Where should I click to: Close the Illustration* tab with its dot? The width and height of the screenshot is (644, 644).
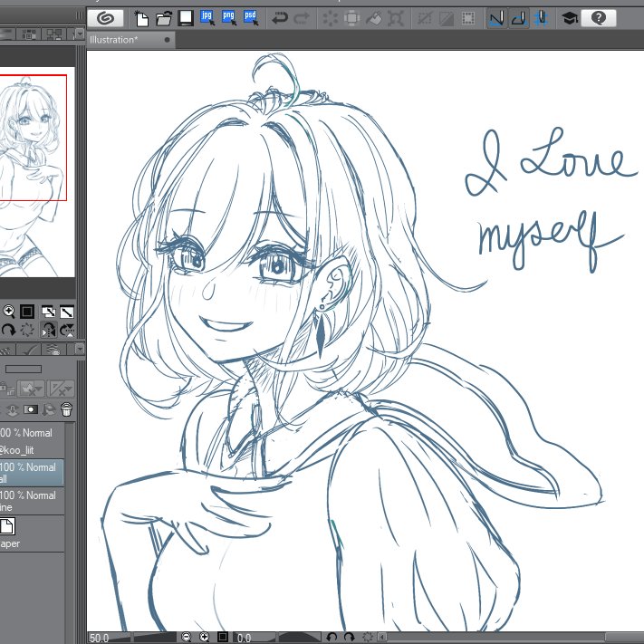pyautogui.click(x=168, y=40)
